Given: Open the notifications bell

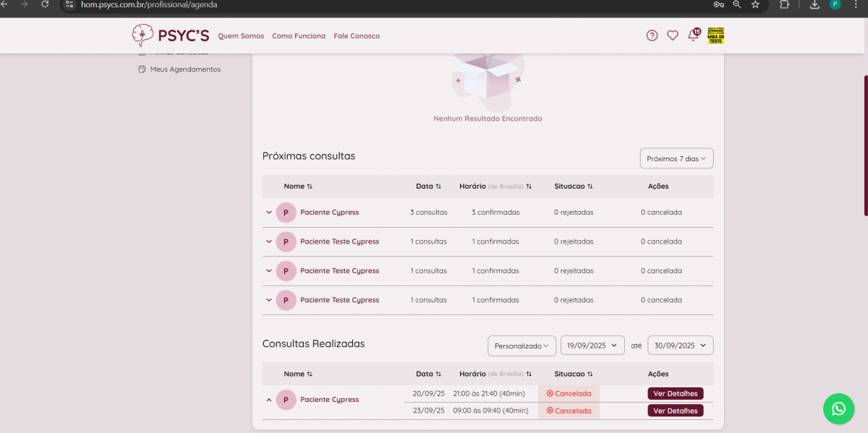Looking at the screenshot, I should click(x=693, y=35).
